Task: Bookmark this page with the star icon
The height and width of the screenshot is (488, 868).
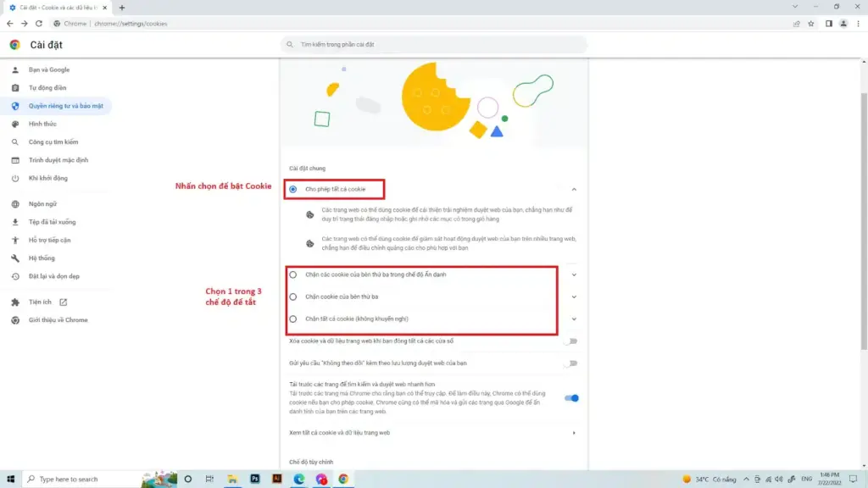Action: [x=811, y=24]
